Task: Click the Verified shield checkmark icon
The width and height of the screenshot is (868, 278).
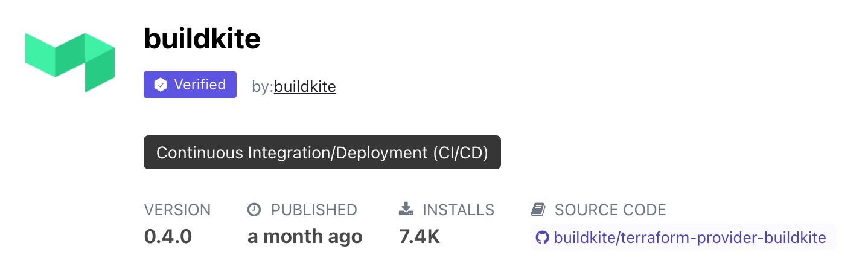Action: tap(161, 85)
